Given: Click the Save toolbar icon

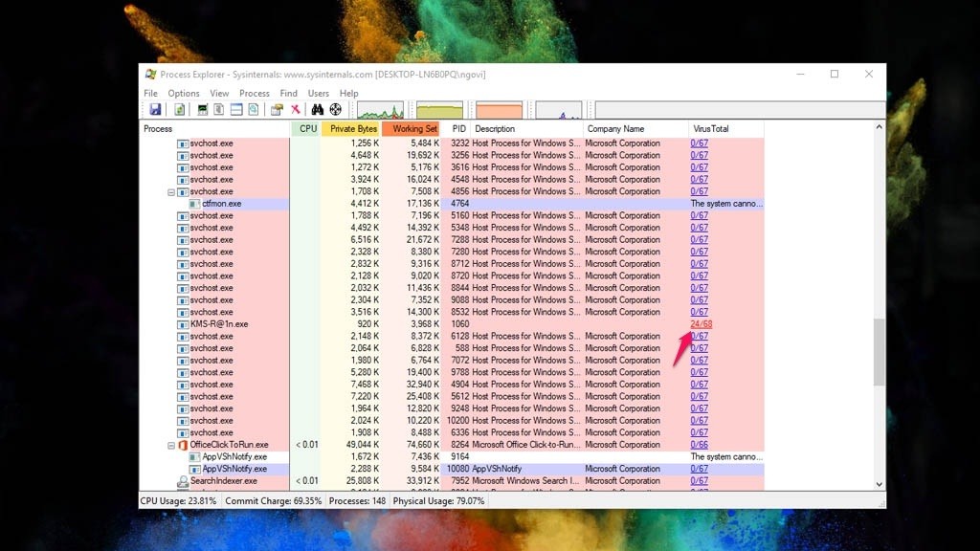Looking at the screenshot, I should click(155, 110).
